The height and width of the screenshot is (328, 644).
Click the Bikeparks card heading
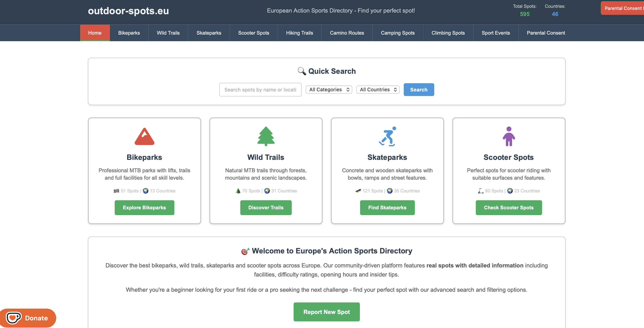pos(144,157)
